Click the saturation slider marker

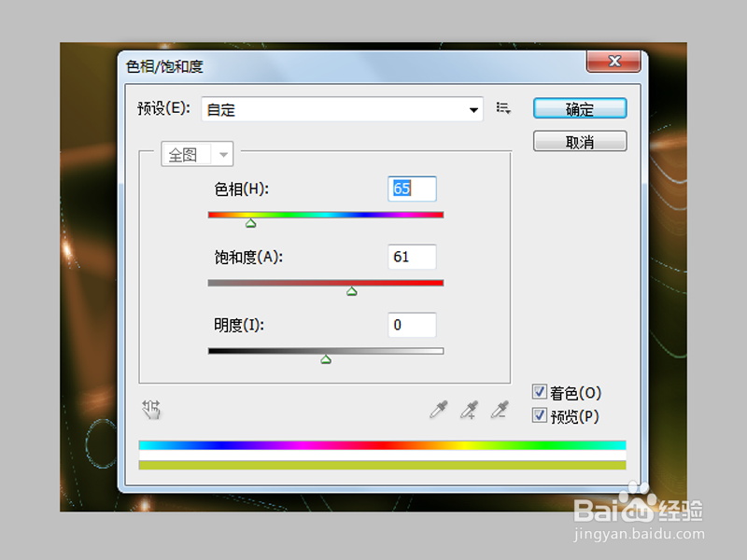[x=351, y=290]
